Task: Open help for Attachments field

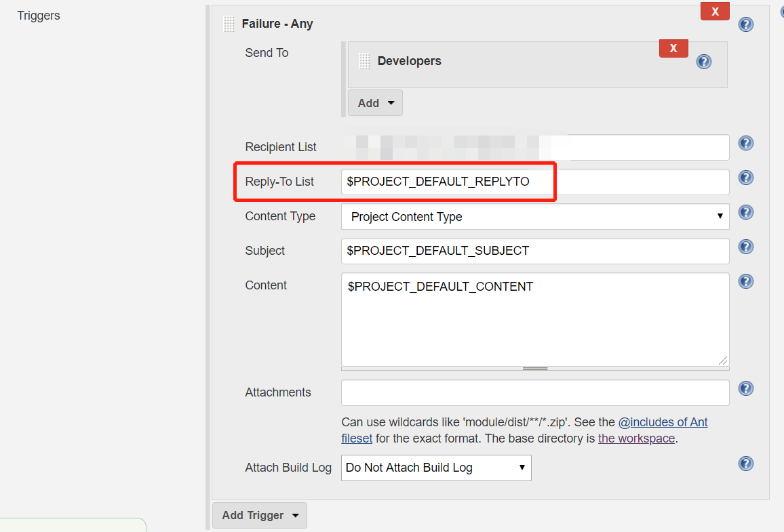Action: pyautogui.click(x=745, y=388)
